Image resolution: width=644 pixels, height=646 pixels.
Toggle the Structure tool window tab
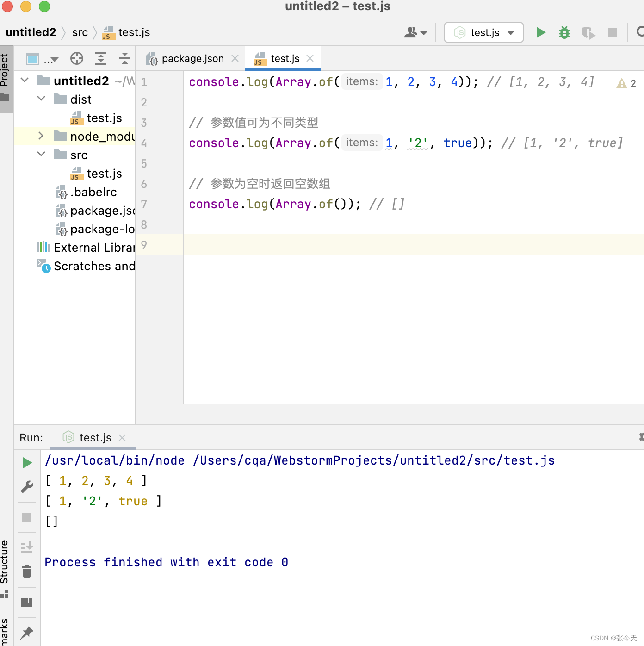pyautogui.click(x=5, y=568)
